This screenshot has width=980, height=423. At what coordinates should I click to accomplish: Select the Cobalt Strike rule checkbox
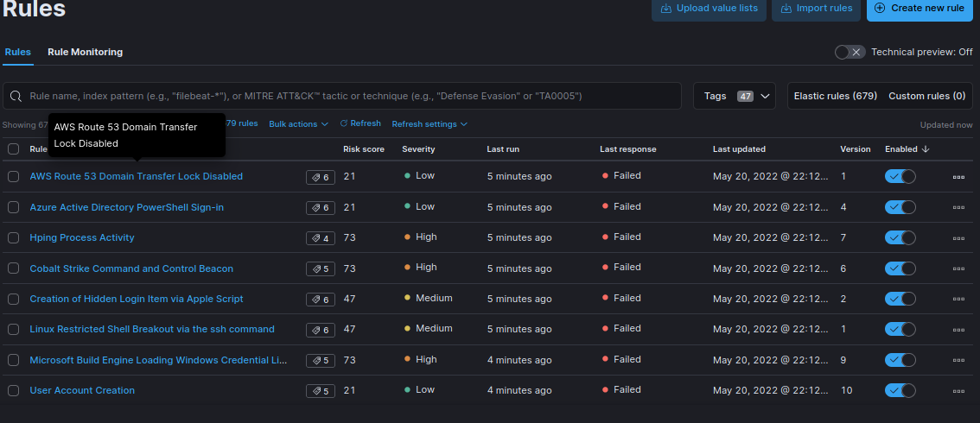[x=13, y=268]
